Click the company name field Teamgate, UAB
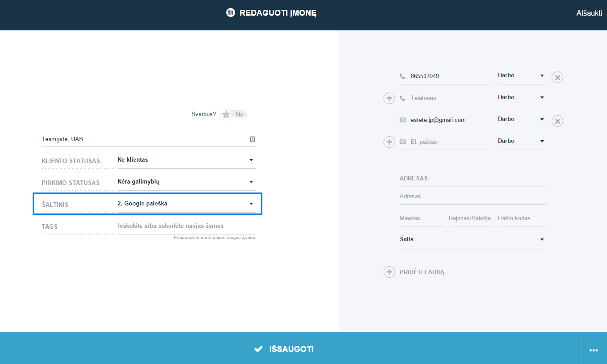The height and width of the screenshot is (364, 607). coord(149,139)
